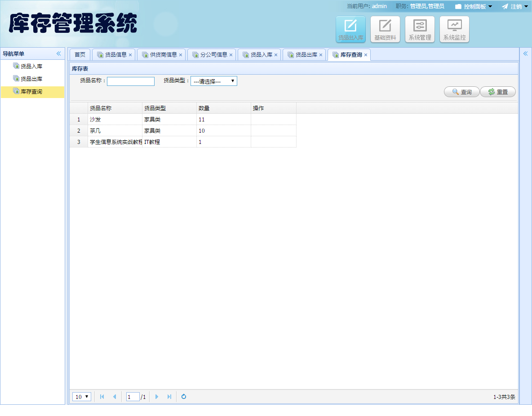Viewport: 532px width, 416px height.
Task: Sort by the 货品类型 column header
Action: (x=169, y=108)
